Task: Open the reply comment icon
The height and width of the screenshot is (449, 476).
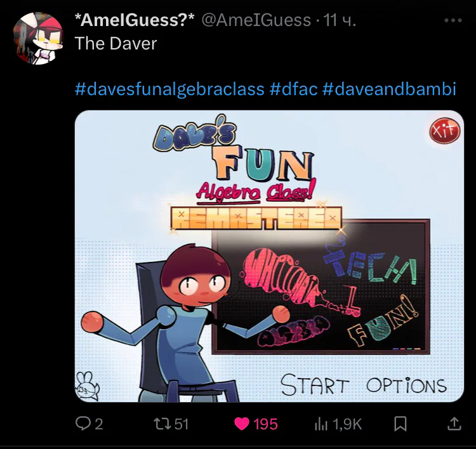Action: 83,424
